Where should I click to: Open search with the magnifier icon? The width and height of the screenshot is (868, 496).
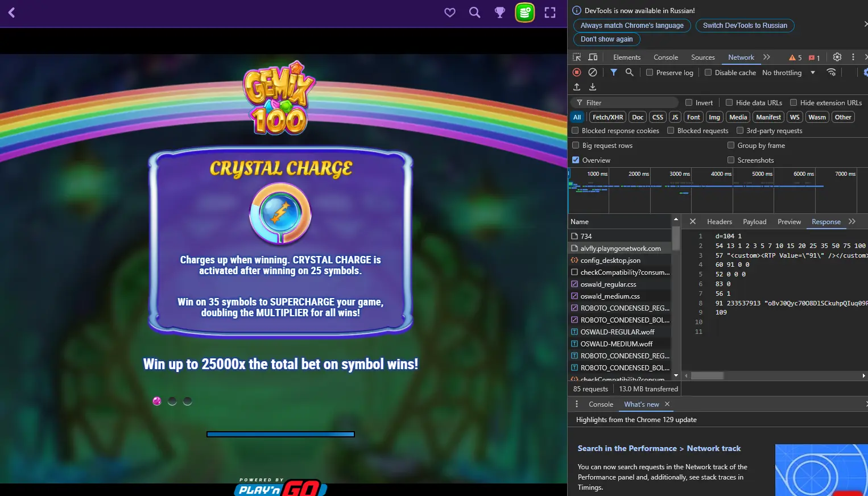click(x=474, y=13)
